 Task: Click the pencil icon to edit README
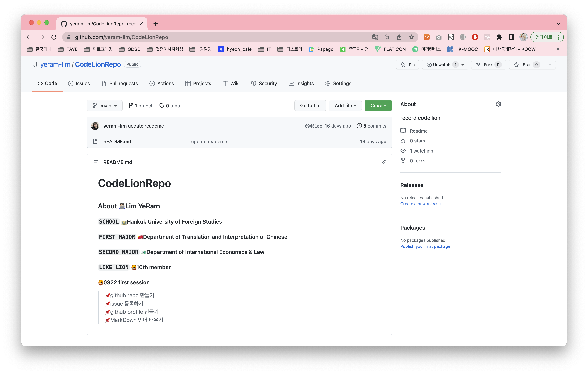383,162
